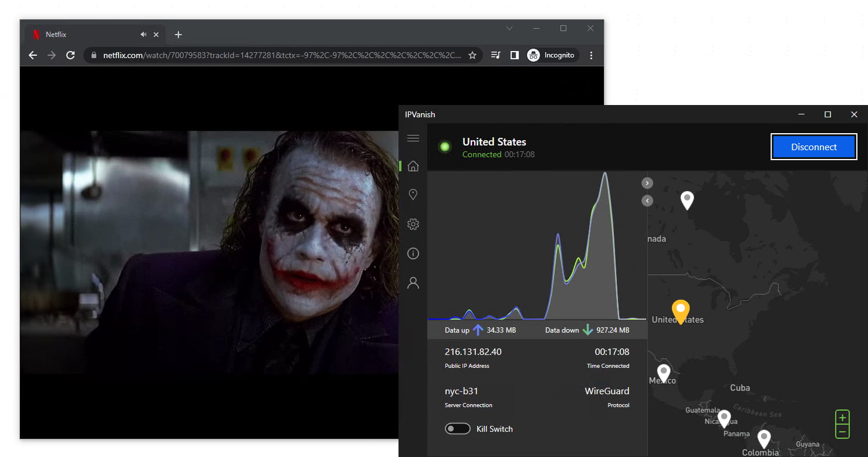
Task: Mute the Netflix tab audio
Action: pyautogui.click(x=143, y=35)
